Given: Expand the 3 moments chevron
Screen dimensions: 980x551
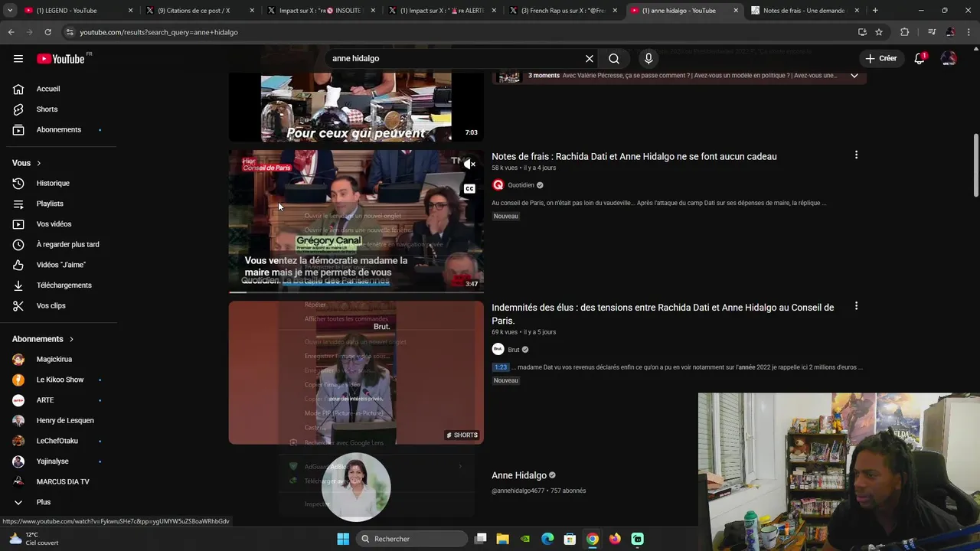Looking at the screenshot, I should pos(854,76).
